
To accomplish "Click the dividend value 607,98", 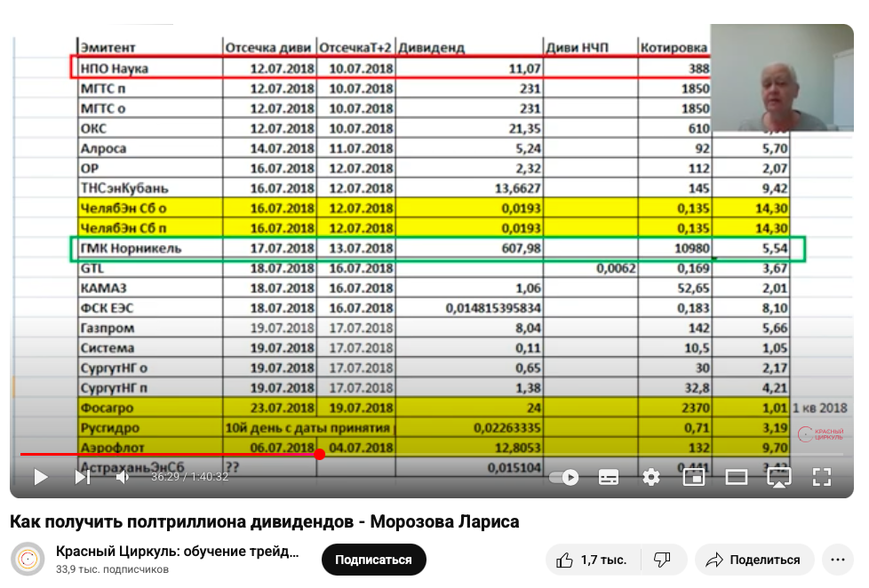I will pos(521,249).
